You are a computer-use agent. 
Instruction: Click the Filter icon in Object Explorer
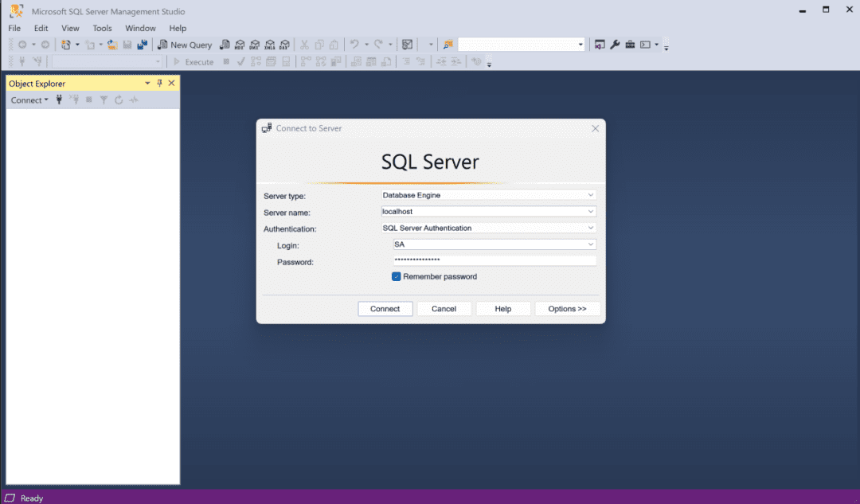pyautogui.click(x=104, y=100)
